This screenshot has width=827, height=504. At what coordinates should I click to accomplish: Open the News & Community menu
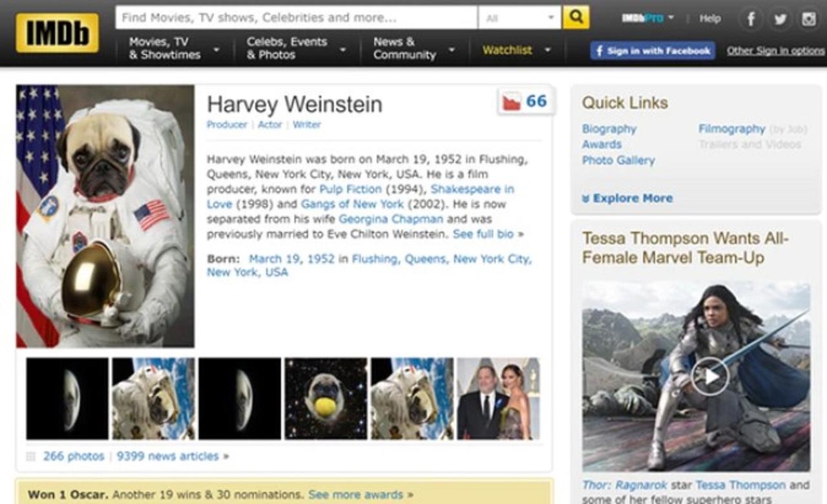(413, 48)
